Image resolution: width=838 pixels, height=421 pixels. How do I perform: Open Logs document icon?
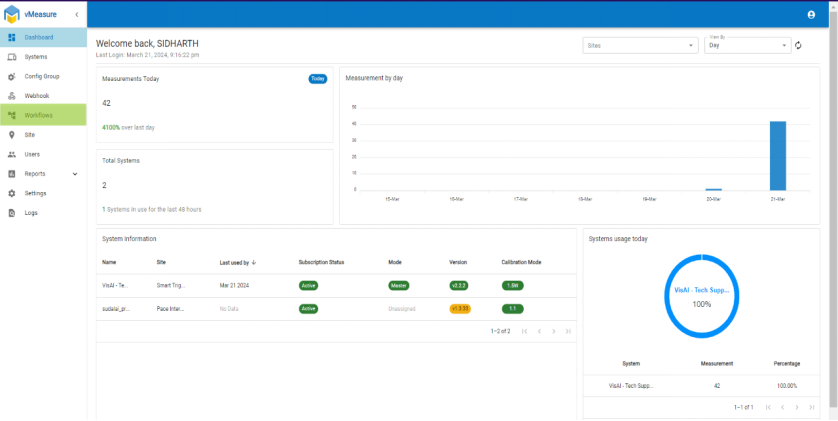12,213
